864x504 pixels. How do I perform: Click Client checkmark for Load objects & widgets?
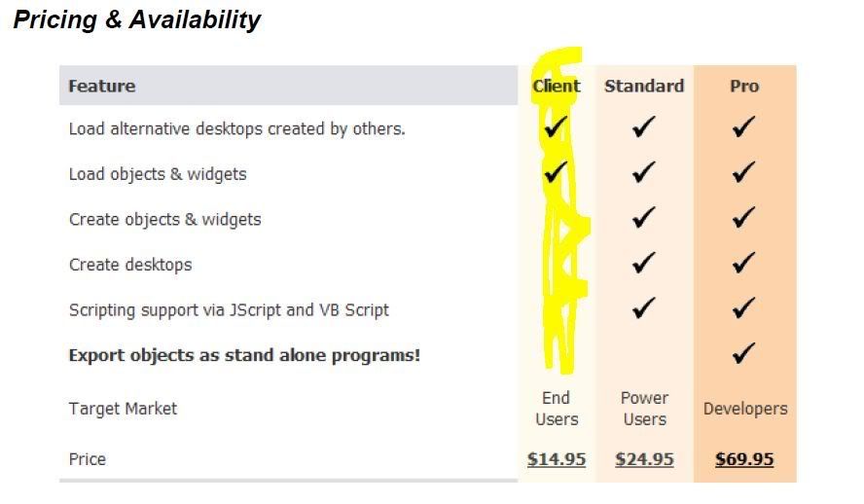[x=556, y=172]
